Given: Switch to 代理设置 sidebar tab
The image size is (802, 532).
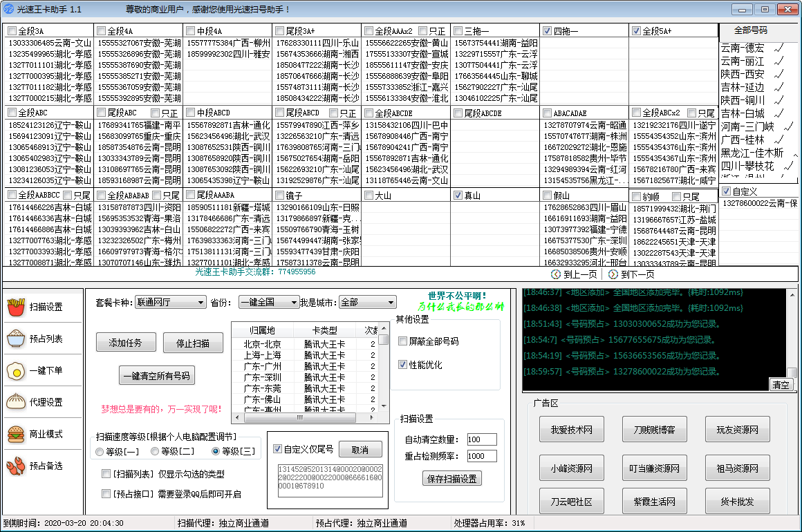Looking at the screenshot, I should [43, 402].
